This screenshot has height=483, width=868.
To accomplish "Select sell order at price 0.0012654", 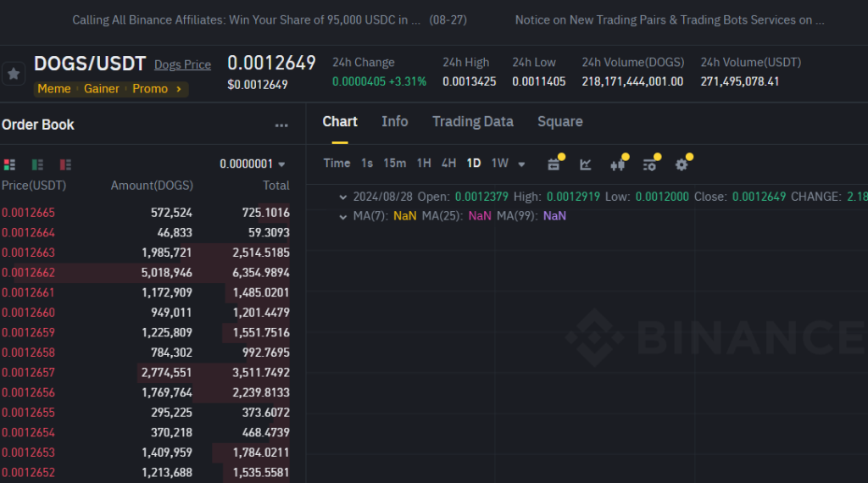I will point(145,432).
